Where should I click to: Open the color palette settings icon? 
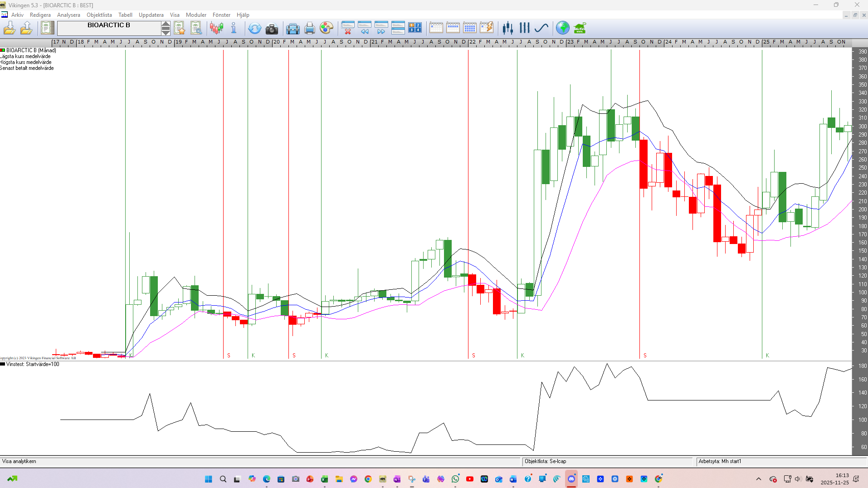click(x=326, y=28)
